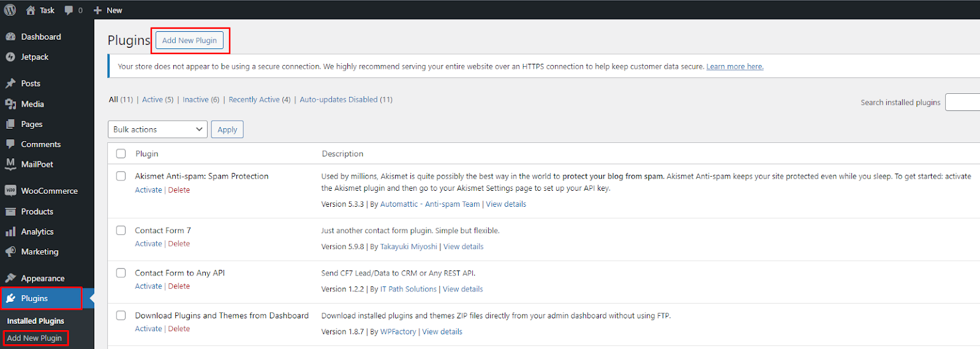Image resolution: width=980 pixels, height=349 pixels.
Task: Click the Posts pin icon
Action: pos(10,83)
